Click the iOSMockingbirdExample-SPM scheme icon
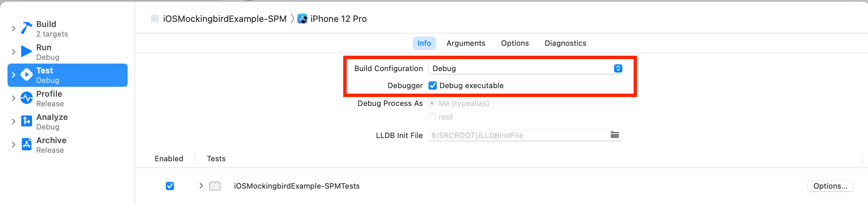868x205 pixels. point(156,18)
